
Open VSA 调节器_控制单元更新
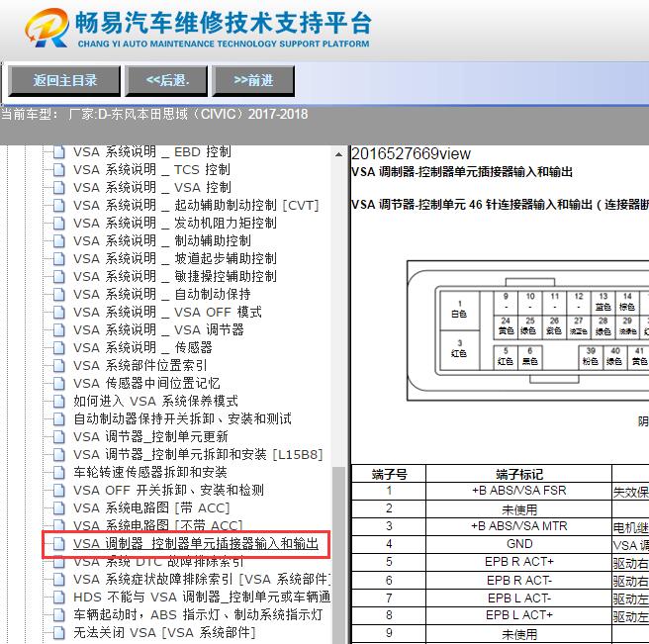point(150,436)
